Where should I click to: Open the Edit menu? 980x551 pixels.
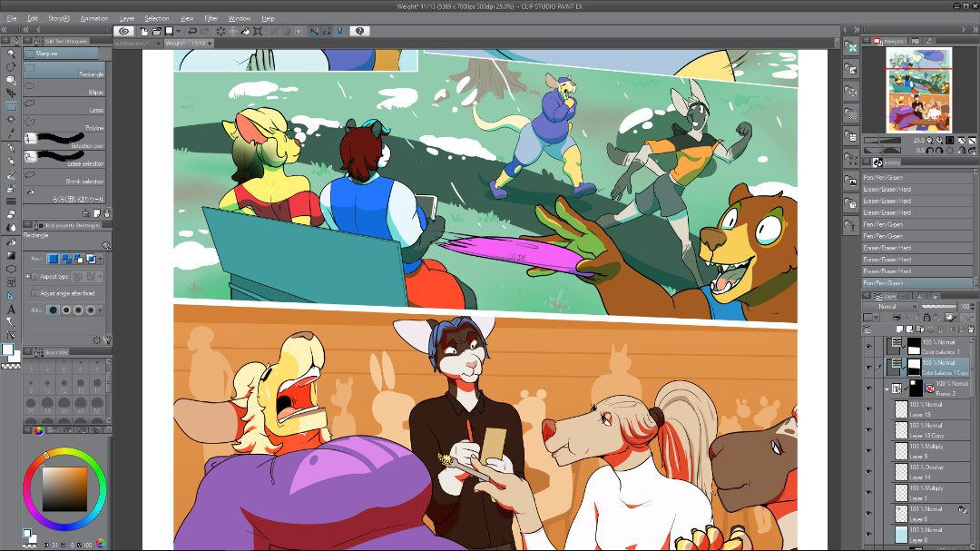coord(33,18)
